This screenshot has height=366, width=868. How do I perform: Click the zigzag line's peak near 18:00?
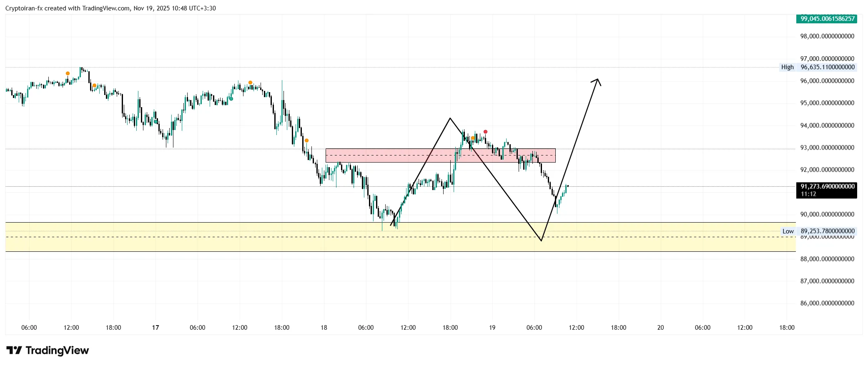click(450, 118)
